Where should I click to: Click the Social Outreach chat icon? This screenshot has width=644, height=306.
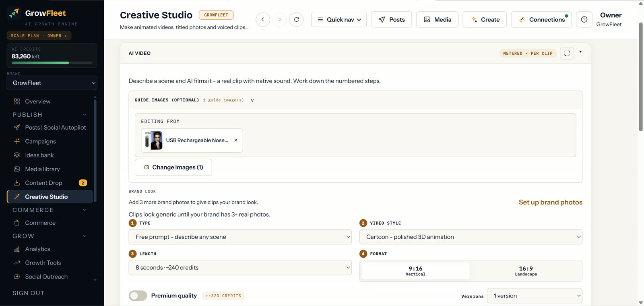(17, 277)
